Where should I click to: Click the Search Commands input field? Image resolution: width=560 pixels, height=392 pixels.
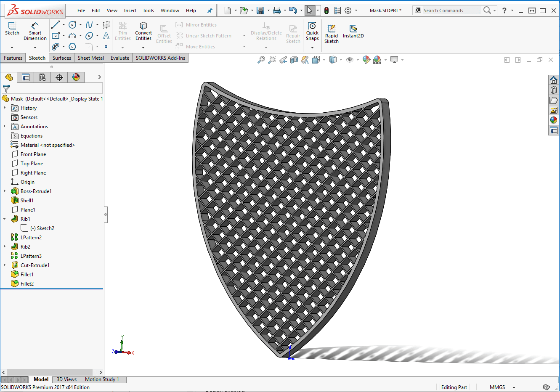451,11
